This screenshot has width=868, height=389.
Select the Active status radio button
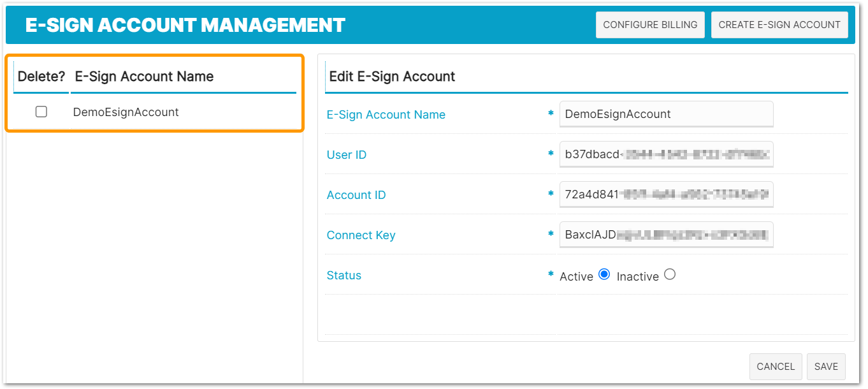[604, 275]
